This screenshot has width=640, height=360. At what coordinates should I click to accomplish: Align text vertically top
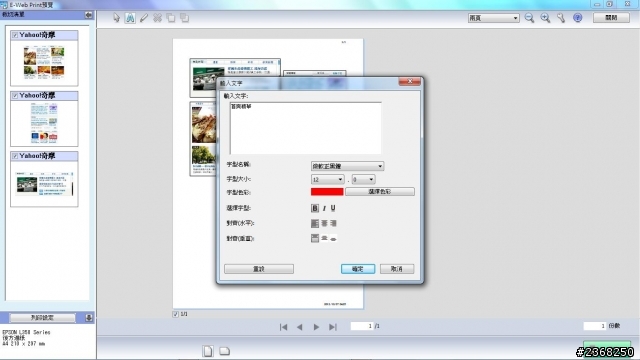pyautogui.click(x=315, y=238)
